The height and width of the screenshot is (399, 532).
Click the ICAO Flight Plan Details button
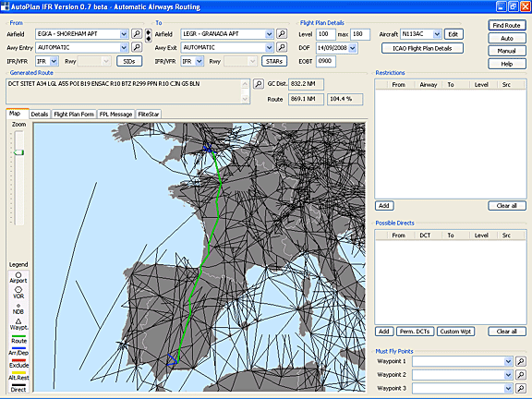click(422, 48)
